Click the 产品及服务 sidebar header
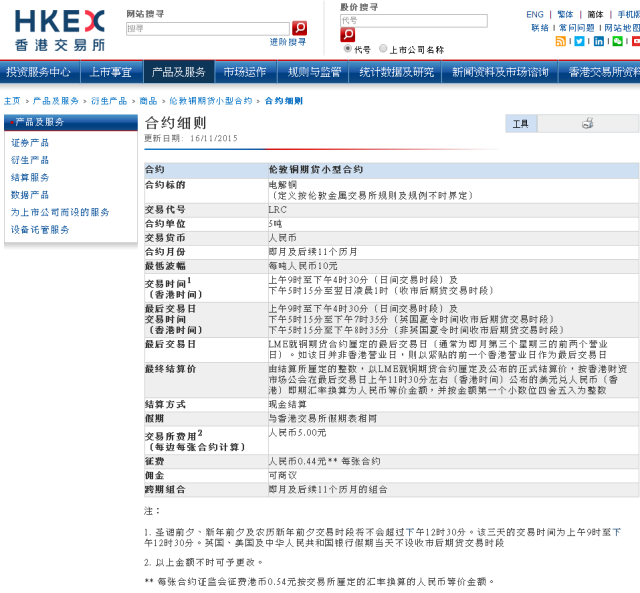Viewport: 640px width, 593px height. coord(71,122)
